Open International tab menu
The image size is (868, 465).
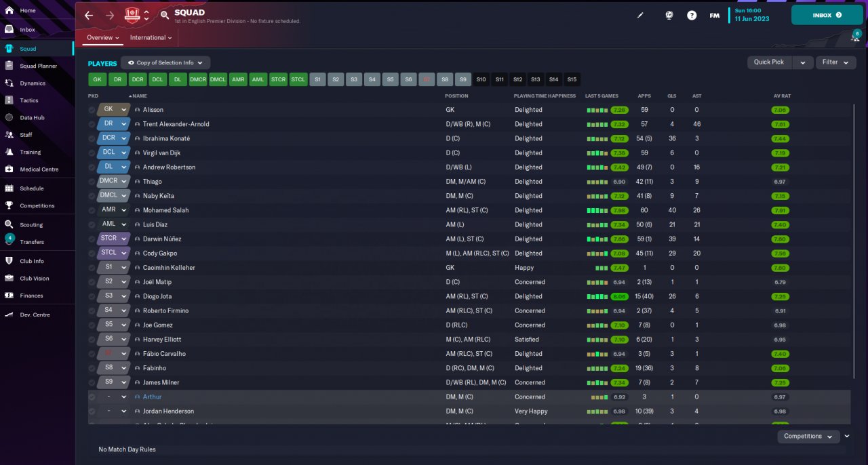[150, 38]
